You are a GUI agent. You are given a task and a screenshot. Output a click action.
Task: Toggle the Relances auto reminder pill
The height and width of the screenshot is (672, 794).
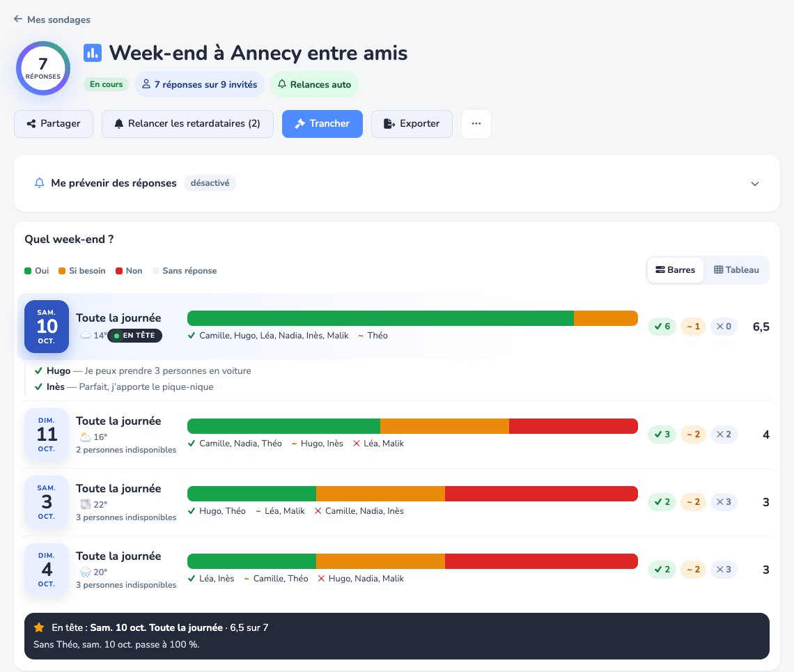(x=314, y=84)
